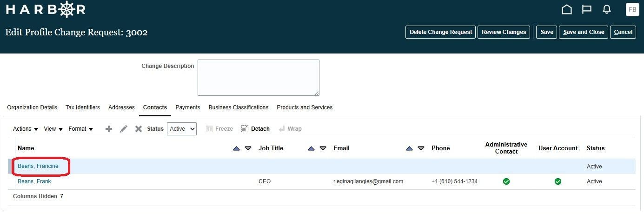Delete the selected contact with the X icon
The image size is (644, 214).
coord(139,129)
